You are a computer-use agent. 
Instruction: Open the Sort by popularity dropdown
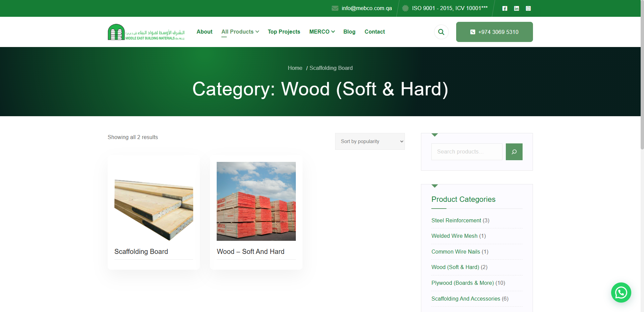(370, 141)
